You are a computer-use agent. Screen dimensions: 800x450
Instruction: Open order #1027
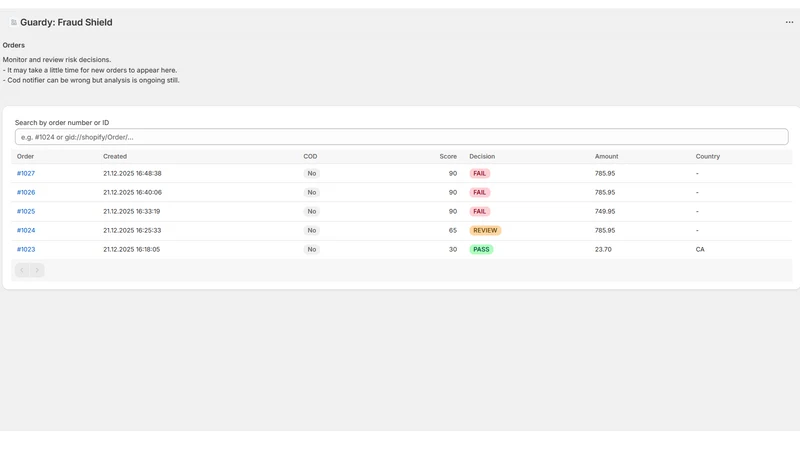tap(26, 173)
